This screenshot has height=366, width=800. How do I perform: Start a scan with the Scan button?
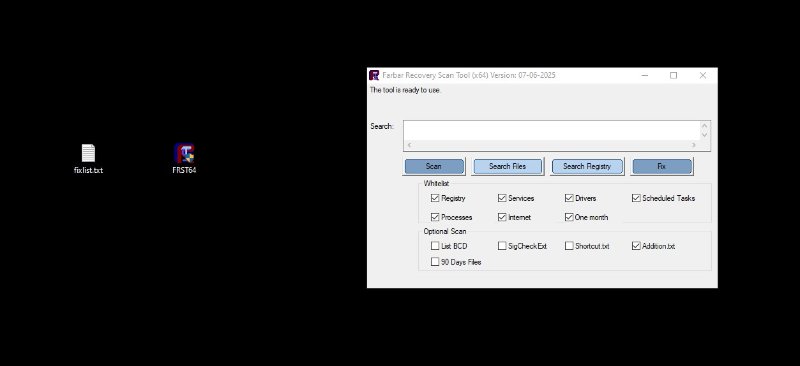(434, 166)
